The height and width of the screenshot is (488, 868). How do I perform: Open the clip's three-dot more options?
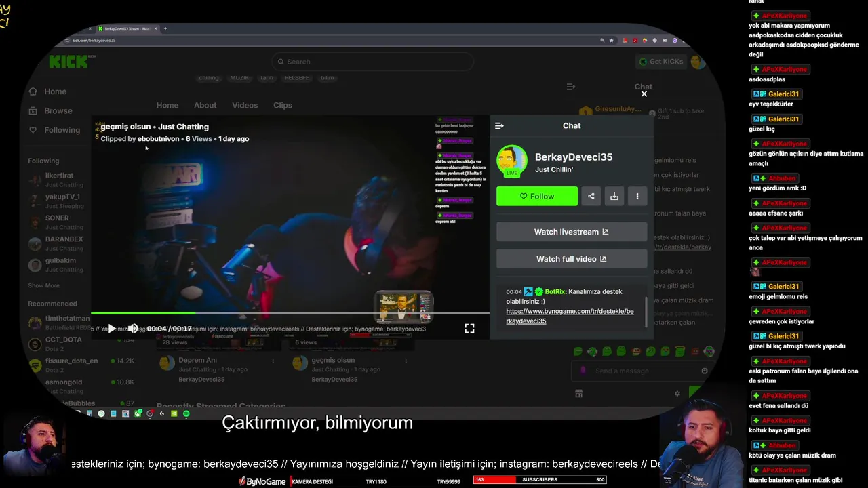point(637,196)
